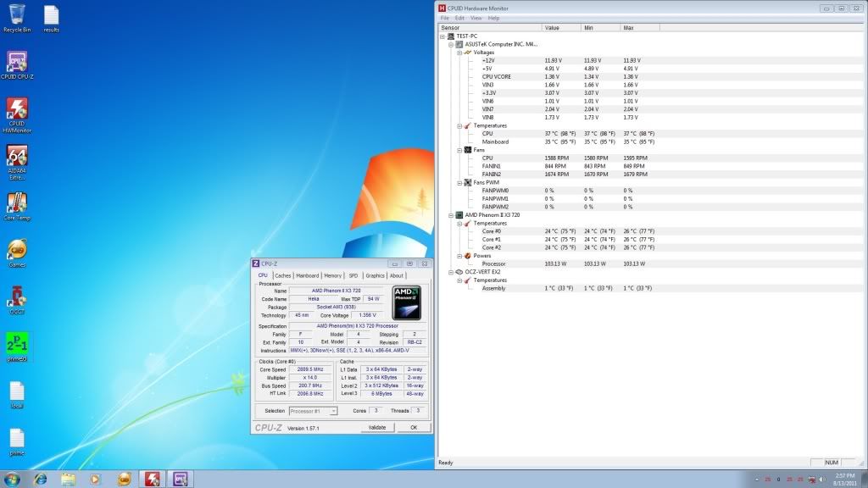Collapse the TEST-PC root node
This screenshot has width=868, height=488.
coord(442,36)
